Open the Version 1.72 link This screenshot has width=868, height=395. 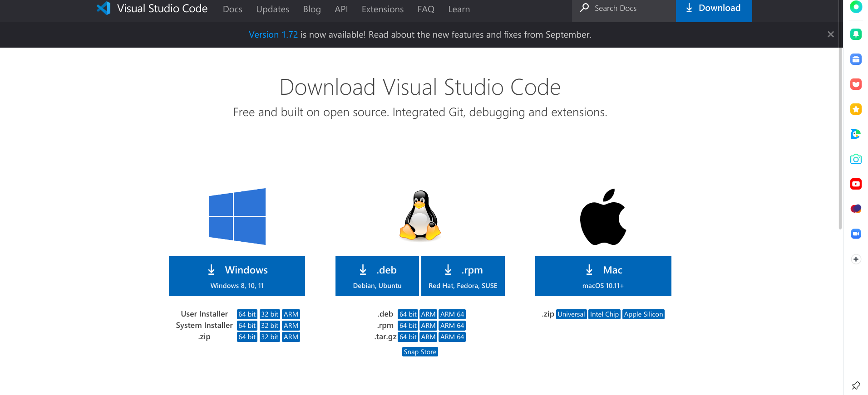(x=273, y=34)
